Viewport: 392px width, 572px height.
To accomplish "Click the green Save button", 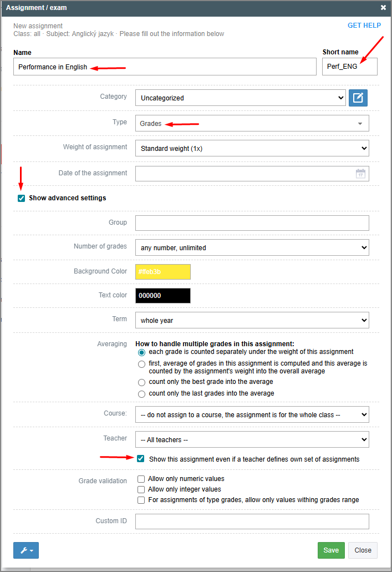I will pos(331,550).
